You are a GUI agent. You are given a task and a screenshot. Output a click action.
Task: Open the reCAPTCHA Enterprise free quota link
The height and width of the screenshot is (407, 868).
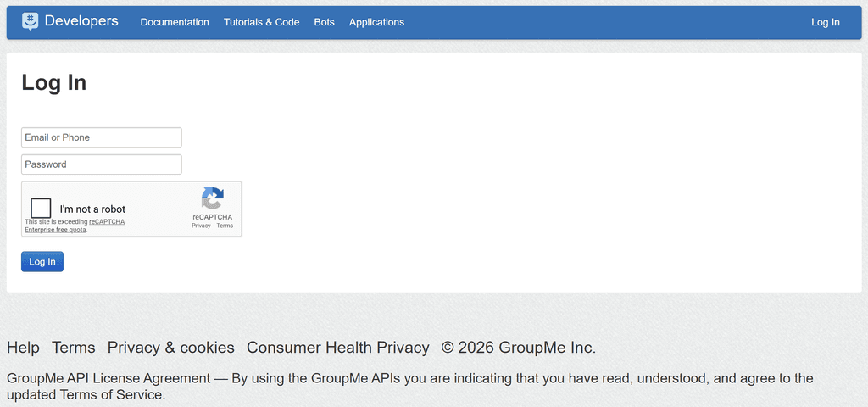[75, 226]
